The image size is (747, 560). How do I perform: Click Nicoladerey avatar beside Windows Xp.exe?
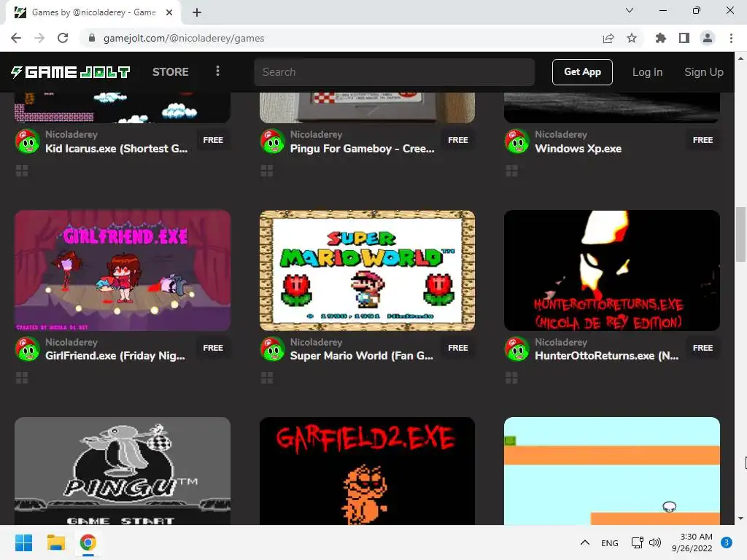click(517, 141)
